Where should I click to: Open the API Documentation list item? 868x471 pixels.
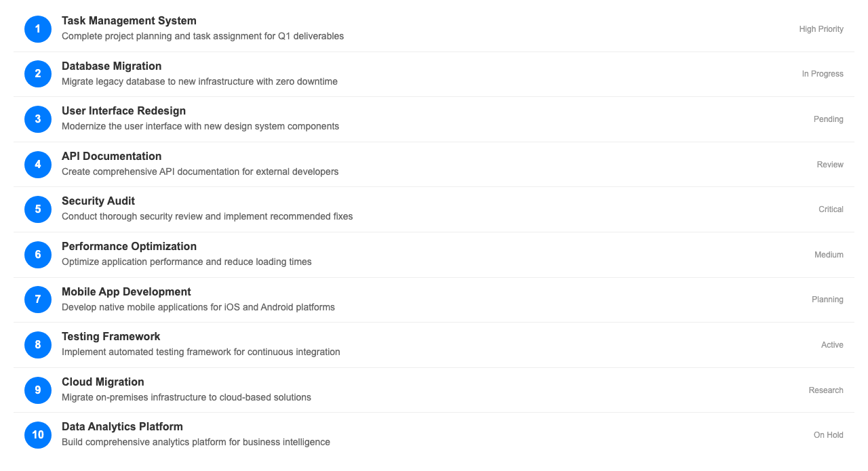[x=434, y=165]
